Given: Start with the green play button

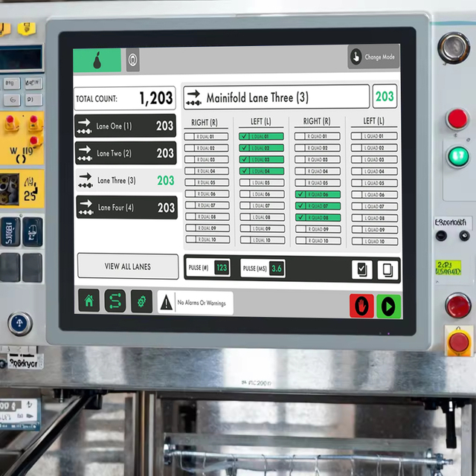Looking at the screenshot, I should click(x=388, y=306).
